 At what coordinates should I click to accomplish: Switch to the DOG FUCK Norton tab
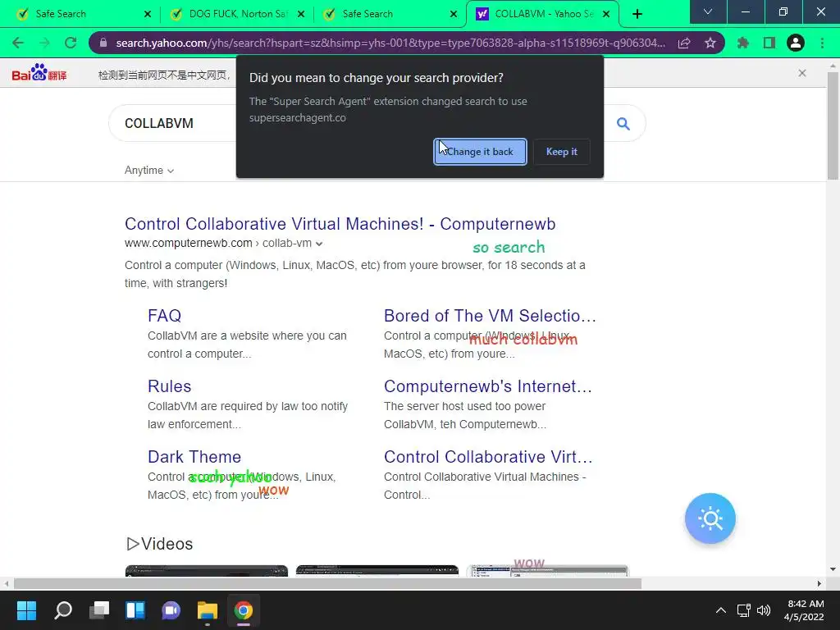pos(237,14)
